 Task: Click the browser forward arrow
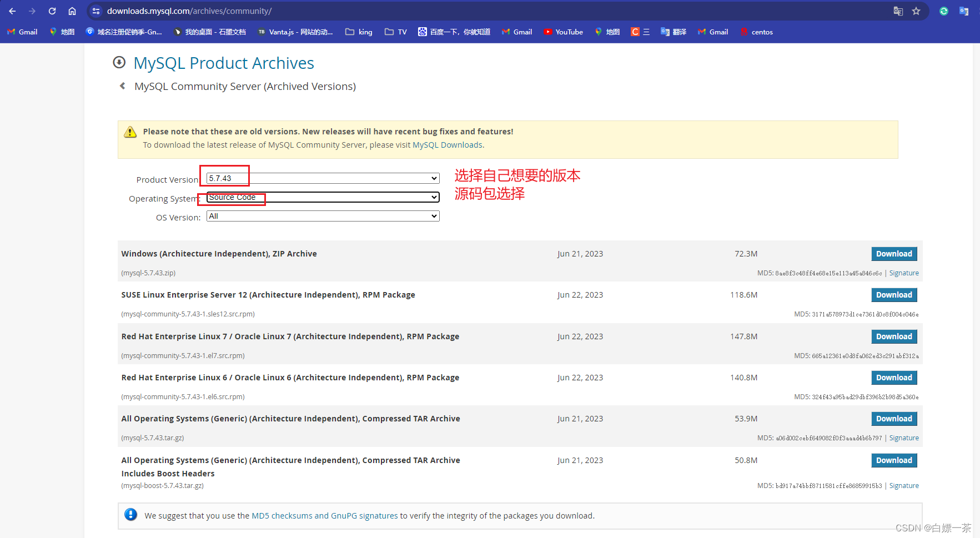point(32,11)
